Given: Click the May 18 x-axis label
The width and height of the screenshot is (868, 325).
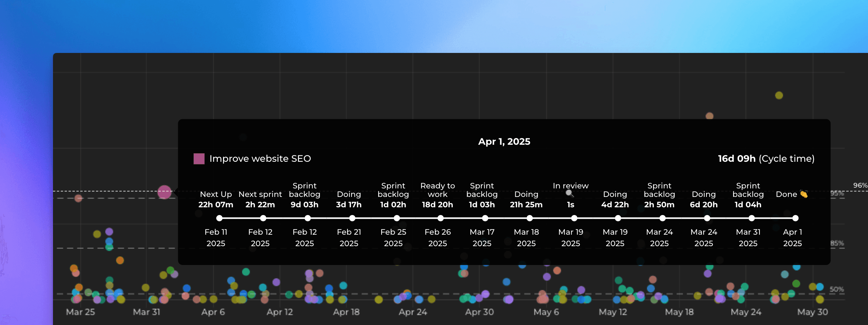Looking at the screenshot, I should (x=679, y=312).
